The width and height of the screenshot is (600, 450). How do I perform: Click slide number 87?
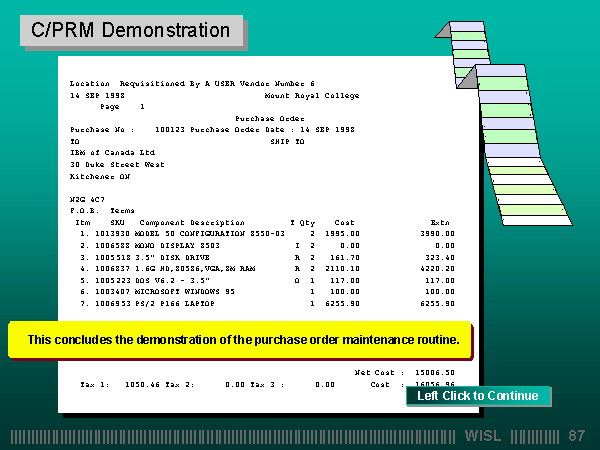click(x=576, y=436)
